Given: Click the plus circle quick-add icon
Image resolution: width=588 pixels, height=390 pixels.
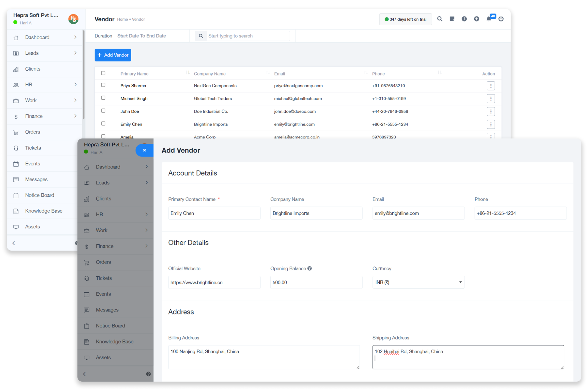Looking at the screenshot, I should tap(476, 19).
